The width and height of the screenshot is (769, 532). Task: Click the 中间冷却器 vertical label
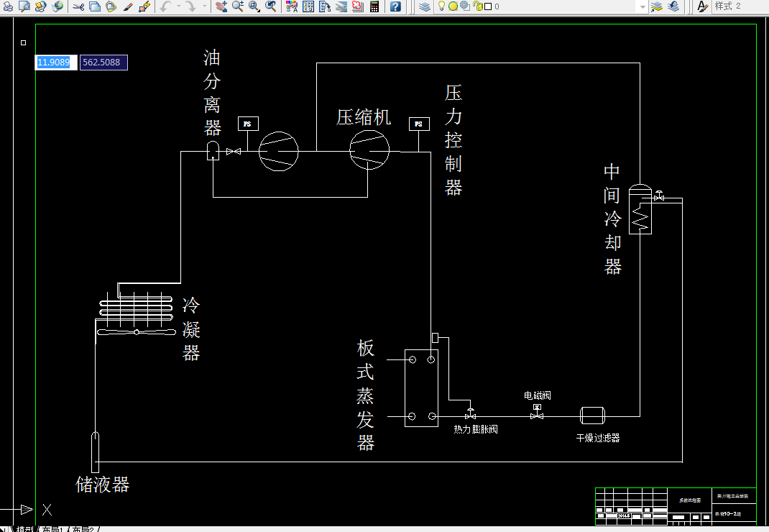pyautogui.click(x=612, y=219)
